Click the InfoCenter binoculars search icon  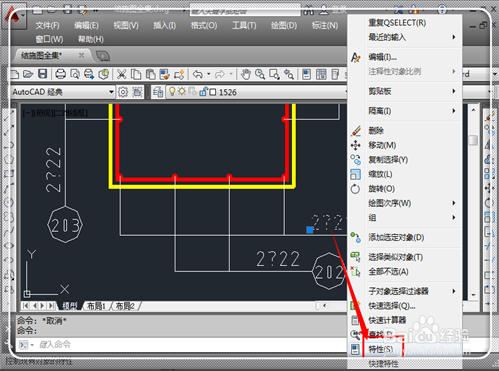(309, 10)
